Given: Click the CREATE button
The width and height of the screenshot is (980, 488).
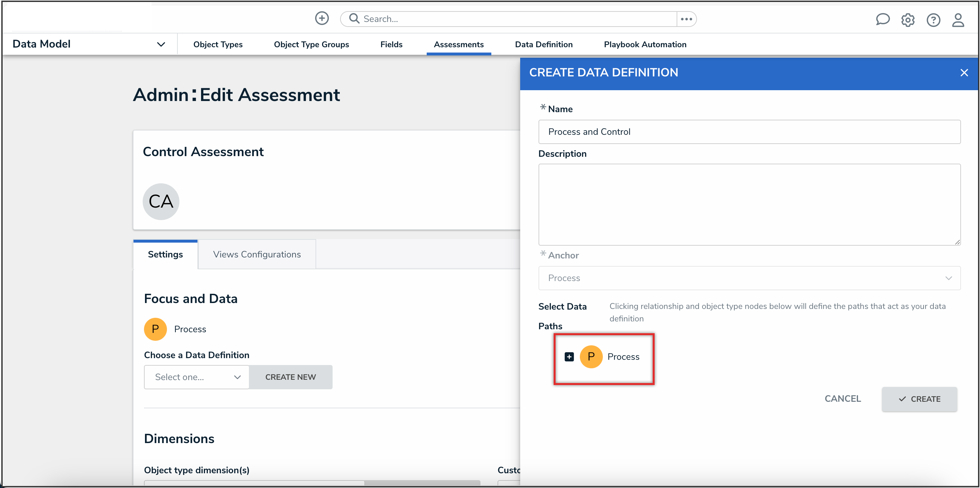Looking at the screenshot, I should pyautogui.click(x=919, y=399).
